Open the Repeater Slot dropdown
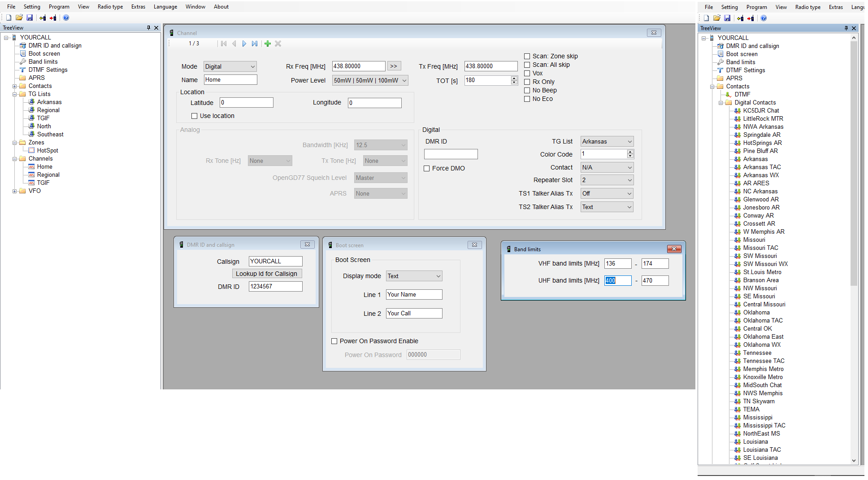 pyautogui.click(x=607, y=180)
